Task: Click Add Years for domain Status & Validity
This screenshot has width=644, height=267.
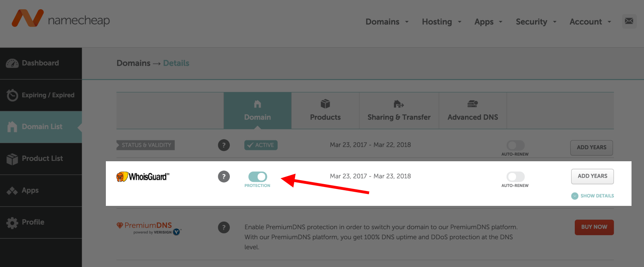Action: coord(592,148)
